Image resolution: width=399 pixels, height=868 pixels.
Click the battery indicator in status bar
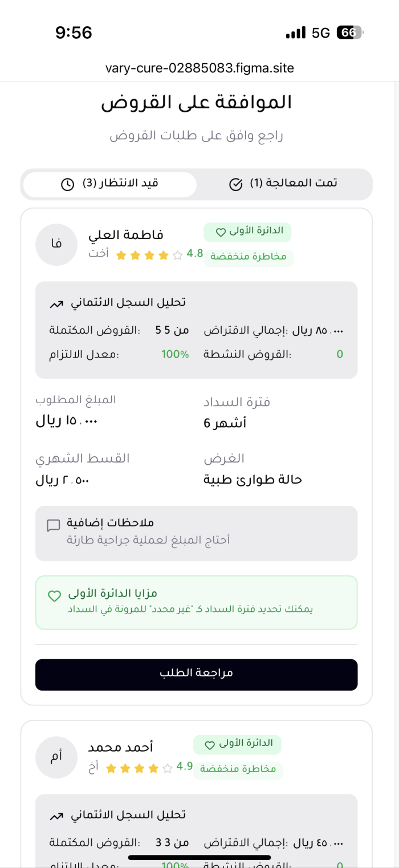(349, 33)
